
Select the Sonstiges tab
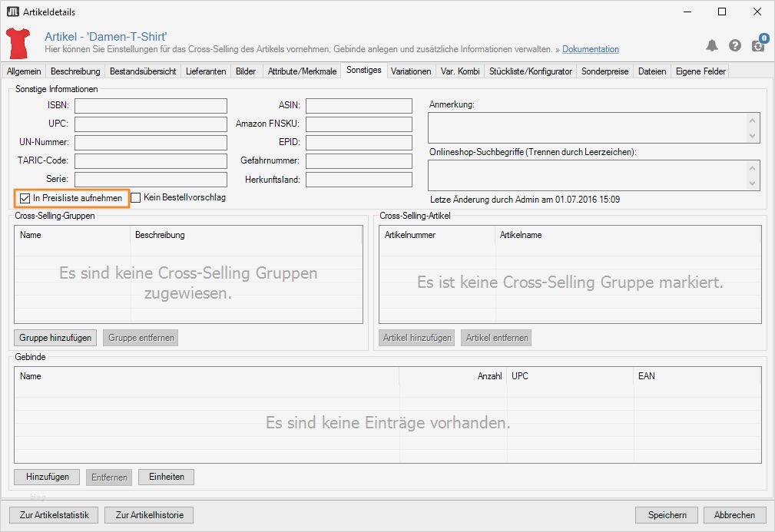[x=364, y=70]
